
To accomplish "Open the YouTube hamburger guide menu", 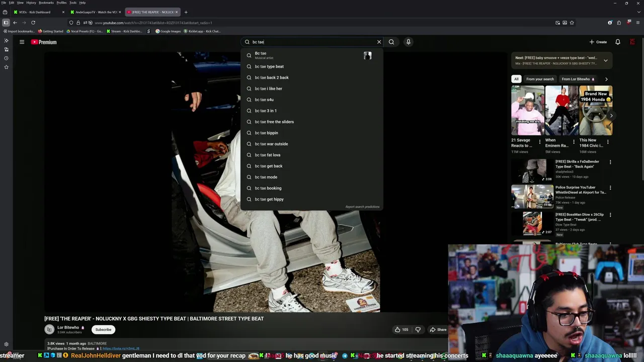I will coord(22,42).
